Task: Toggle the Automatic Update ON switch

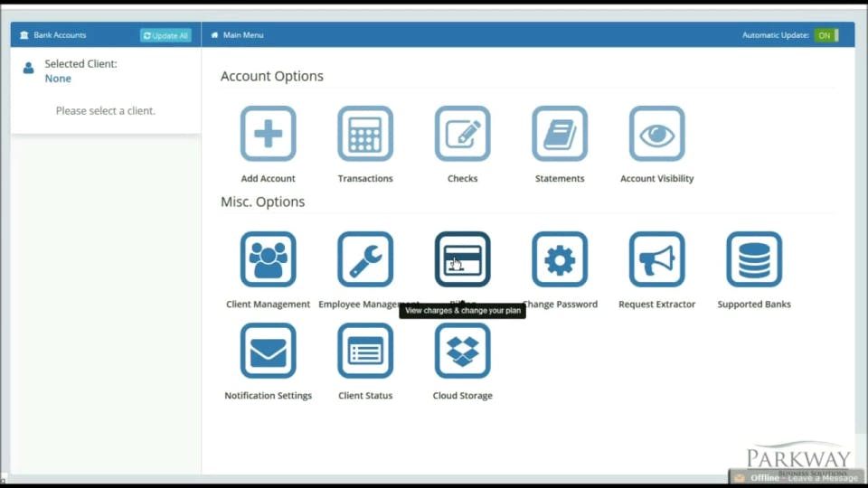Action: [826, 35]
